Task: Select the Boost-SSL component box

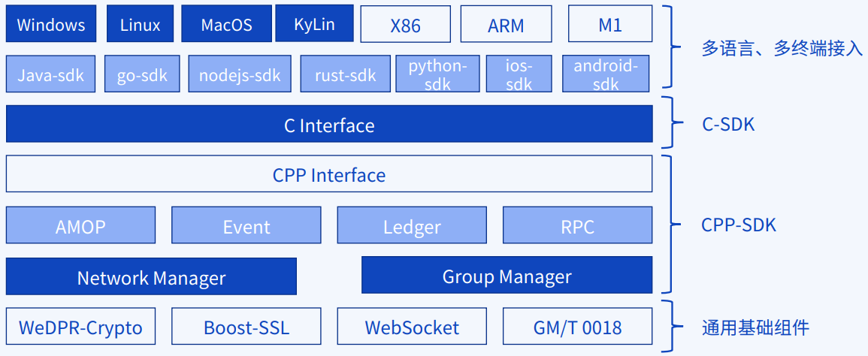Action: point(246,326)
